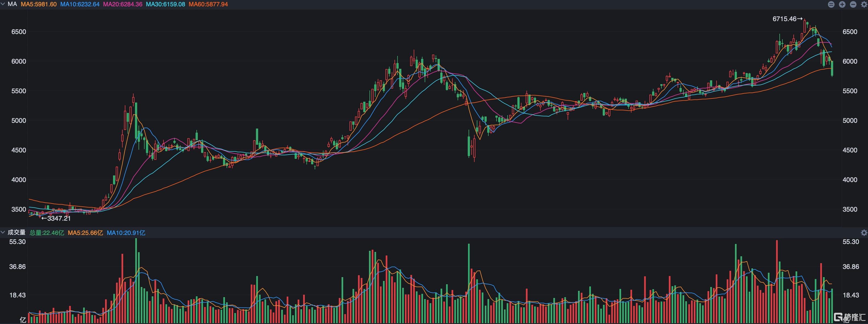Click the 总量:22.46亿 volume readout
Image resolution: width=868 pixels, height=324 pixels.
47,233
